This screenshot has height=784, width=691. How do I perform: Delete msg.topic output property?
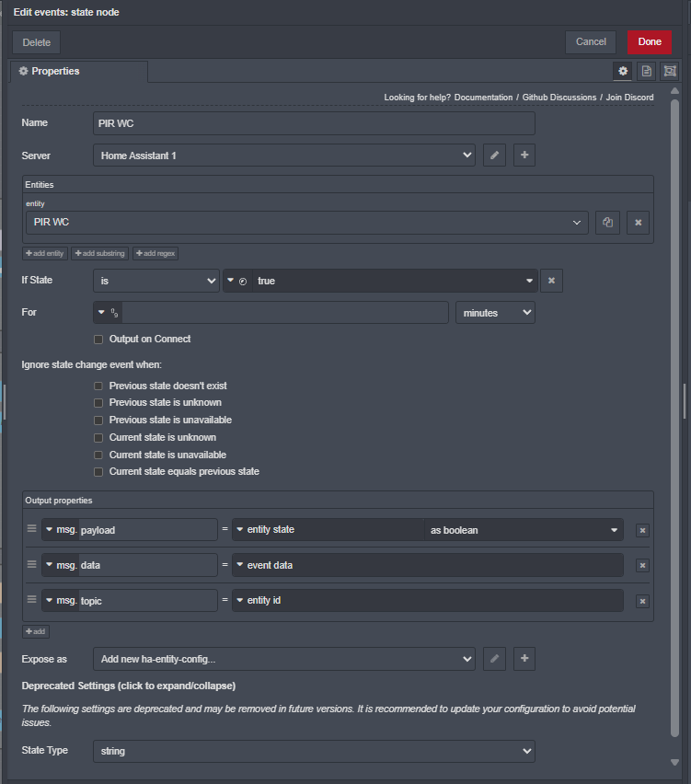642,601
